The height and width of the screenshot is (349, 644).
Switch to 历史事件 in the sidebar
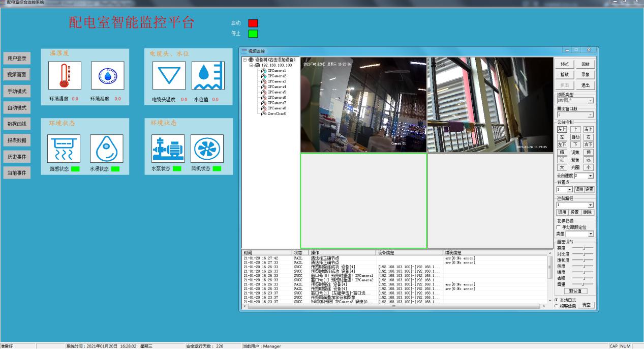[x=17, y=156]
